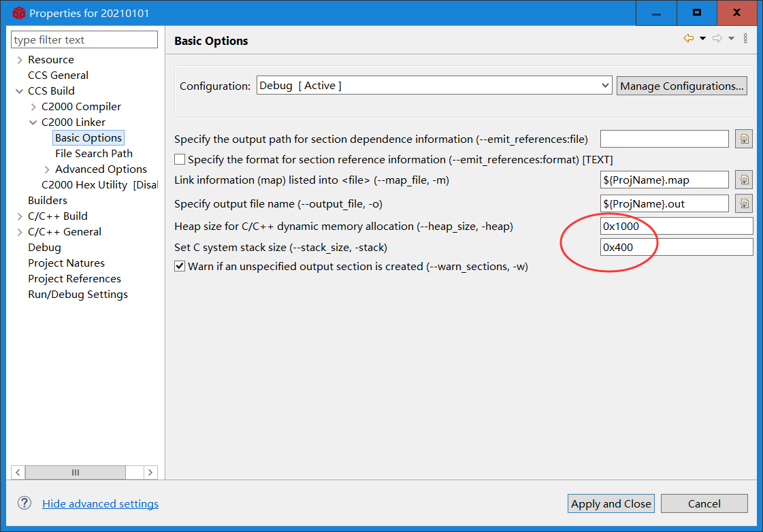Expand Advanced Options in the tree
This screenshot has width=763, height=532.
(x=47, y=169)
